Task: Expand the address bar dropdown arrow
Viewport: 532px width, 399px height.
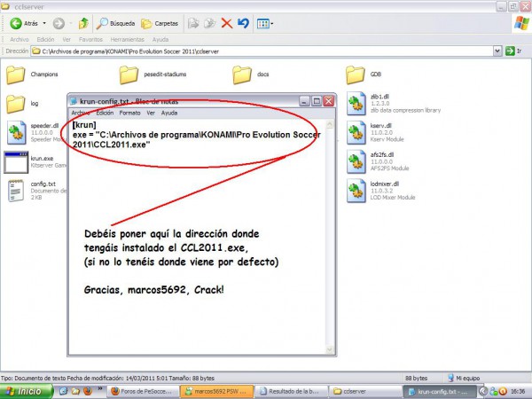Action: tap(497, 51)
